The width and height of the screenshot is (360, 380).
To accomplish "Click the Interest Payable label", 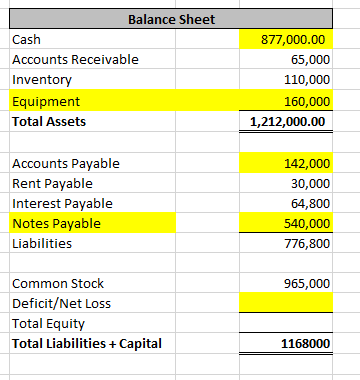I will pos(62,203).
